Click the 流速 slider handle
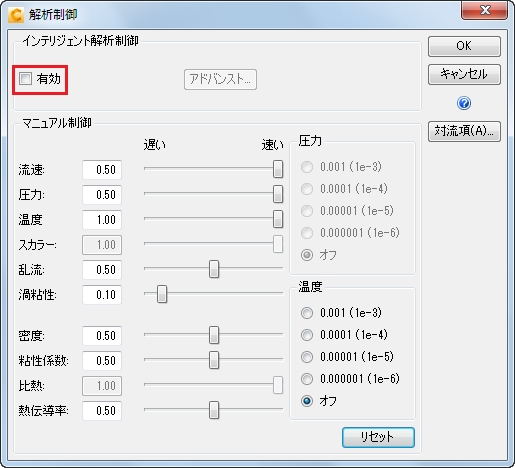Viewport: 515px width, 468px height. click(278, 169)
